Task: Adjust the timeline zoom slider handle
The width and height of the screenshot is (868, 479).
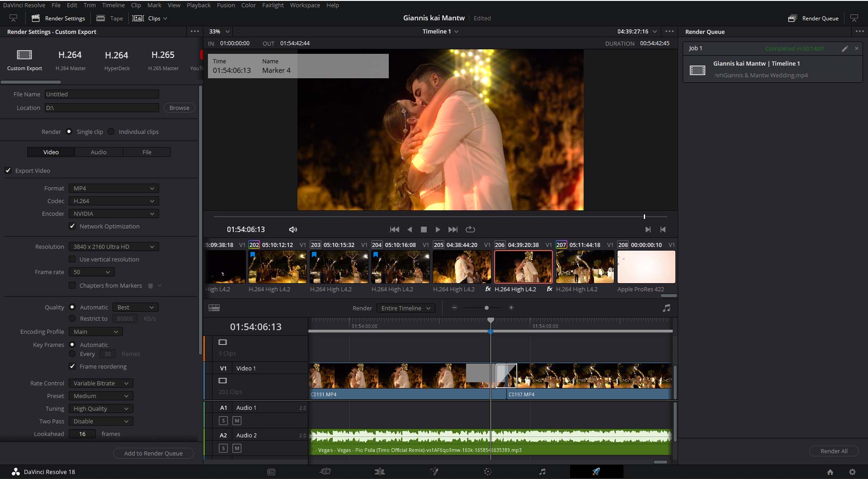Action: click(x=486, y=308)
